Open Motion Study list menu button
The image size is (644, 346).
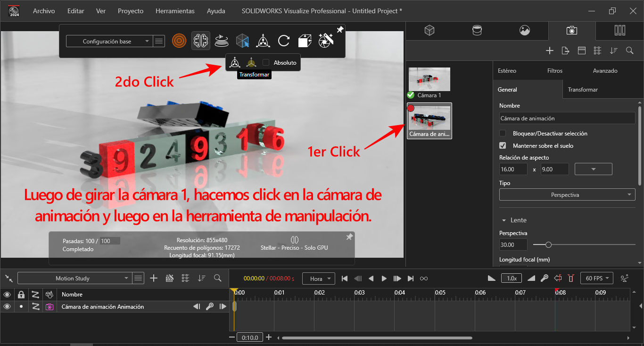click(138, 278)
